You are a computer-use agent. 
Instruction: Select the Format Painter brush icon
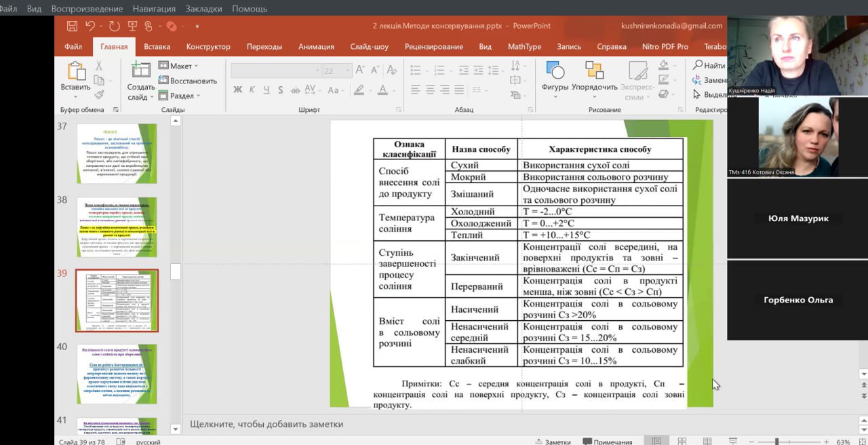(x=99, y=95)
